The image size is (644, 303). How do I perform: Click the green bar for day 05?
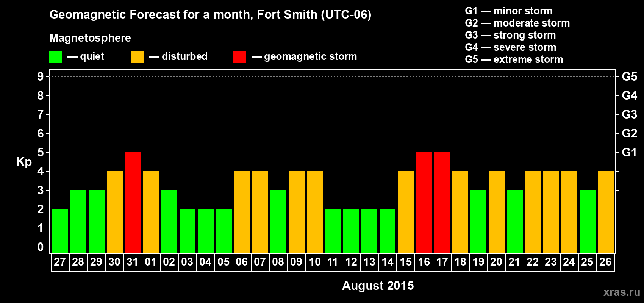point(224,231)
